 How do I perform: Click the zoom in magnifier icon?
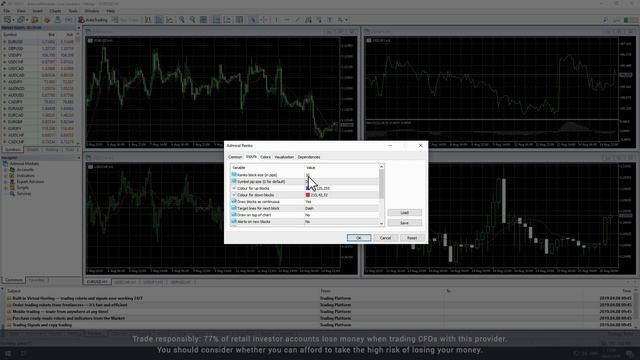click(x=182, y=20)
